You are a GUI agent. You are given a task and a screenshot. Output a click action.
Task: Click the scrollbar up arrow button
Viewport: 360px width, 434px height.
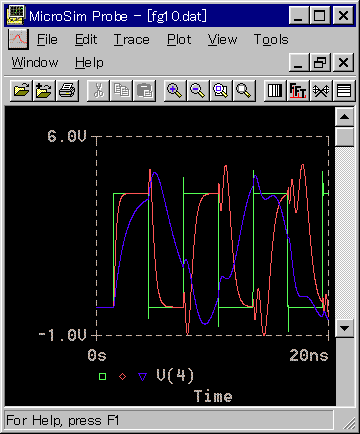[x=344, y=117]
